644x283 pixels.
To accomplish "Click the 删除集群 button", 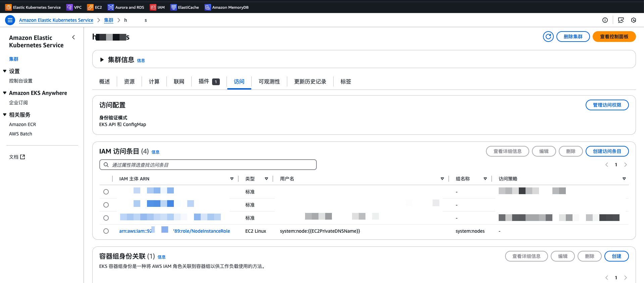I will (573, 37).
